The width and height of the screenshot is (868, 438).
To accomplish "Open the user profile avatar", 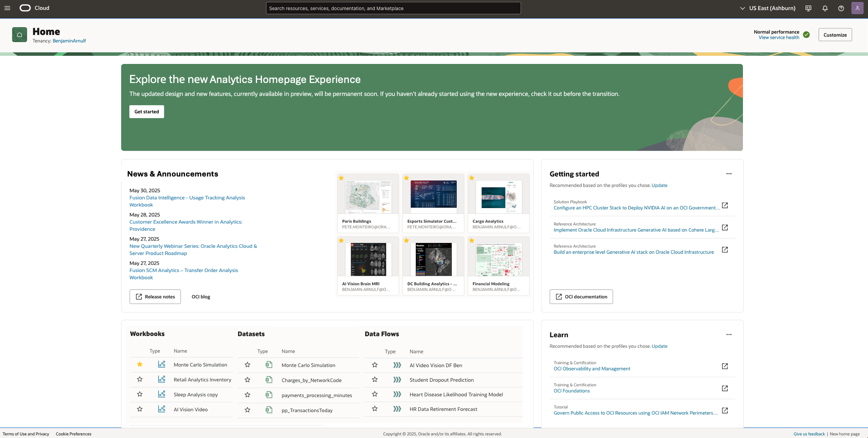I will coord(857,8).
